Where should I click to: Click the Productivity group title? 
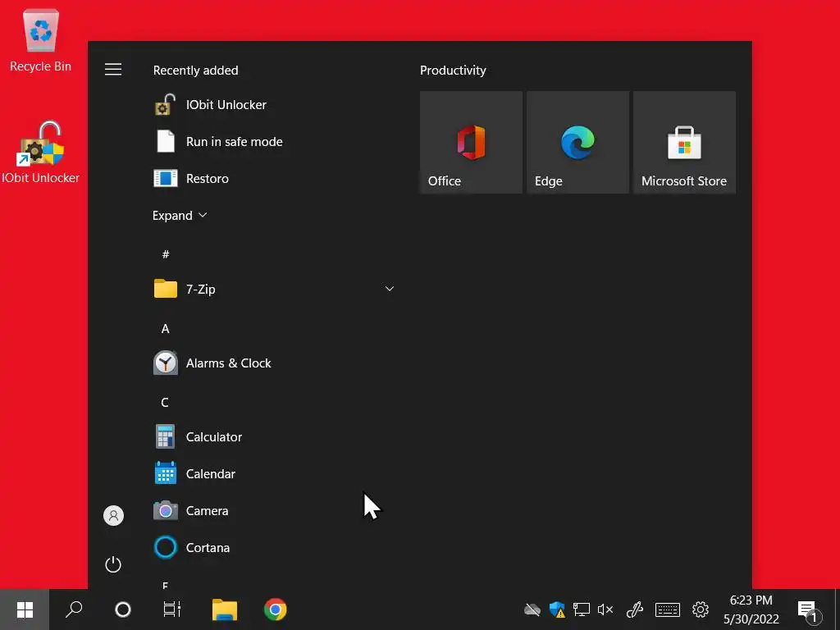pyautogui.click(x=453, y=71)
